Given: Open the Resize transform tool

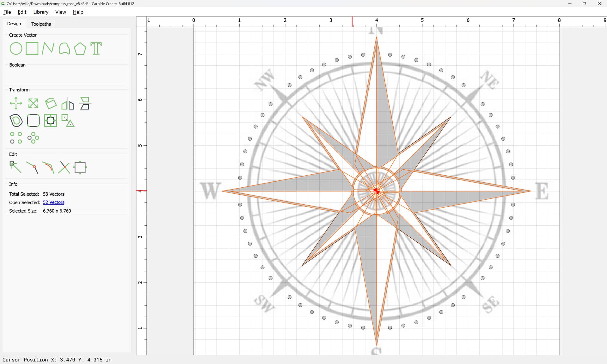Looking at the screenshot, I should tap(33, 103).
